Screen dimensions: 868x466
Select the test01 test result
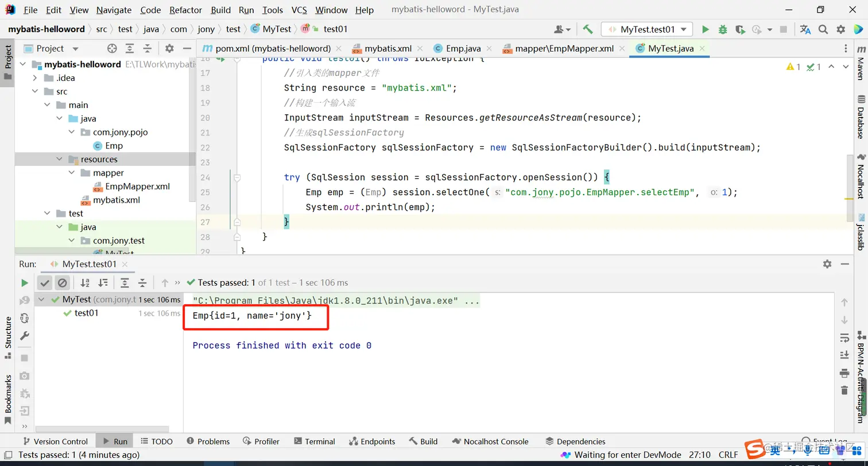pos(86,313)
